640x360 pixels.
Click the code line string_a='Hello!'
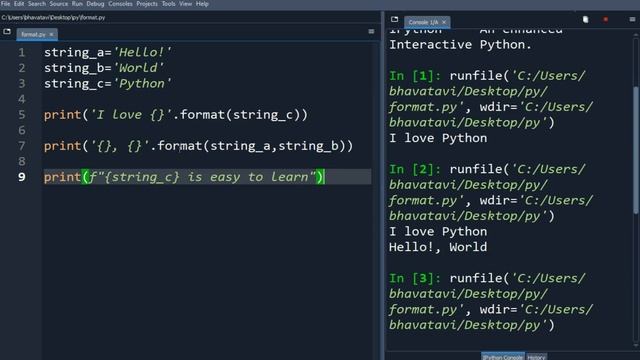pyautogui.click(x=108, y=53)
